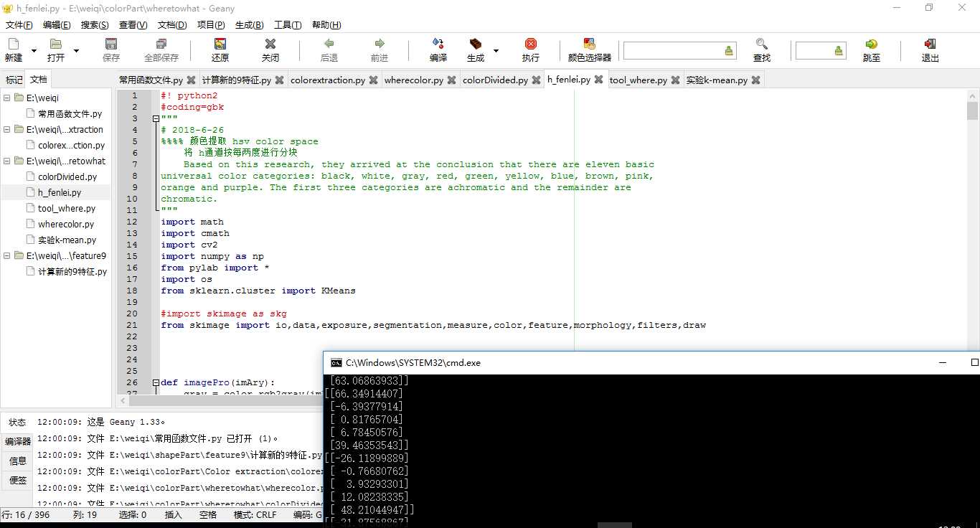980x528 pixels.
Task: Click the Close file (关闭) toolbar icon
Action: coord(270,44)
